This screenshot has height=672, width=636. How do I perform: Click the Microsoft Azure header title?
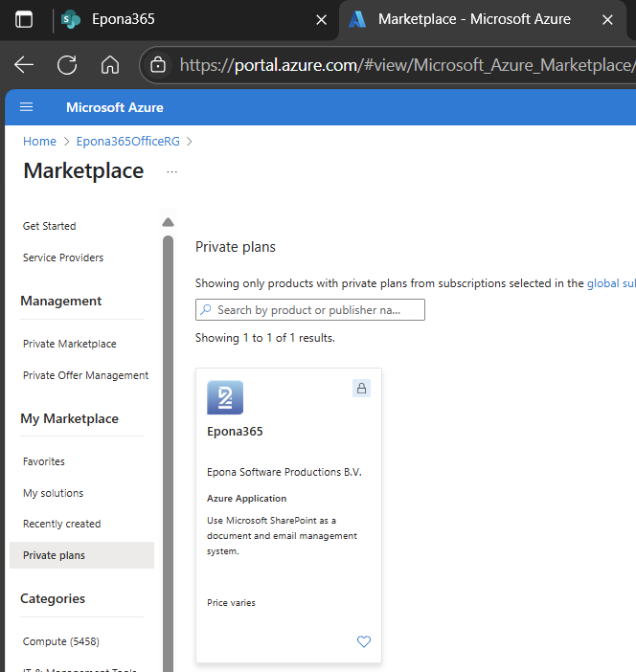point(115,107)
